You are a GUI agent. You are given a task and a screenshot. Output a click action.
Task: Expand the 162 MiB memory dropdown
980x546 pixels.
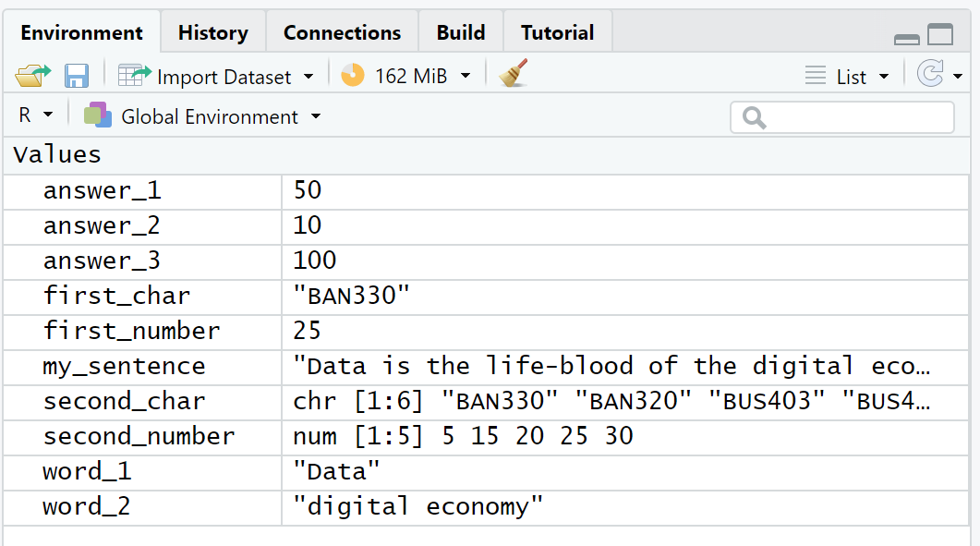pyautogui.click(x=466, y=76)
